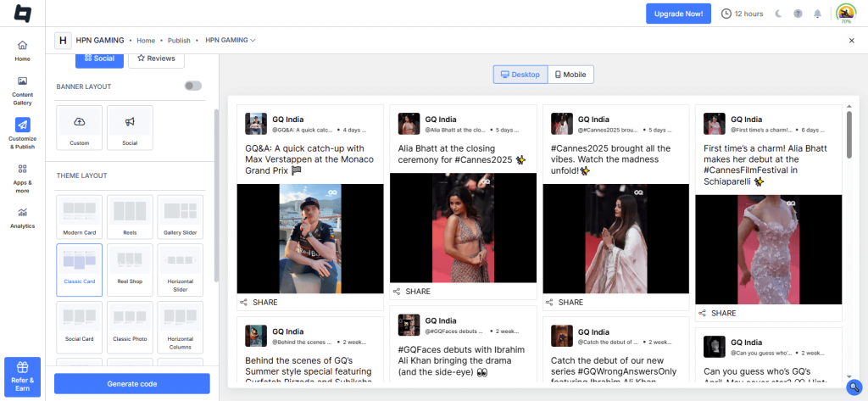Image resolution: width=868 pixels, height=401 pixels.
Task: Click the help question mark icon
Action: (798, 14)
